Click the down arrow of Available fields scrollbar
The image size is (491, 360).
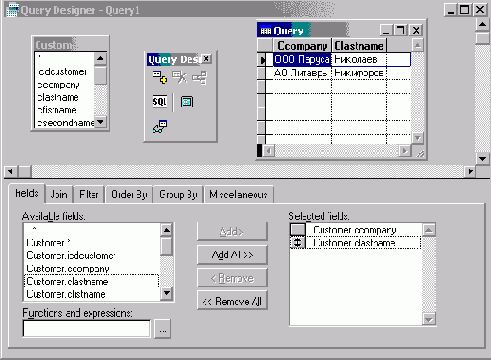166,293
